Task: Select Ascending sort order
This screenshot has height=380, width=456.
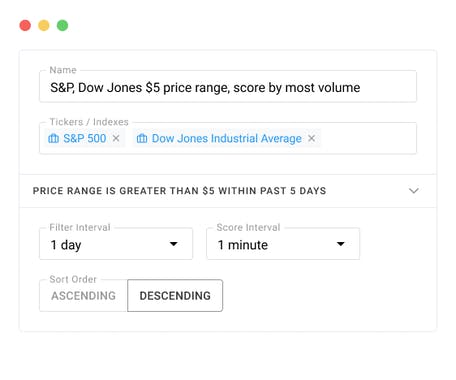Action: click(83, 296)
